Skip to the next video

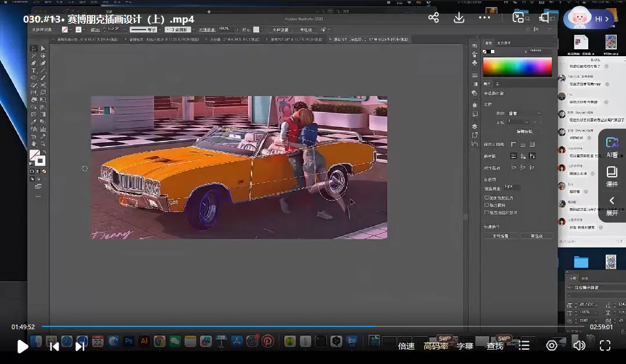coord(80,347)
